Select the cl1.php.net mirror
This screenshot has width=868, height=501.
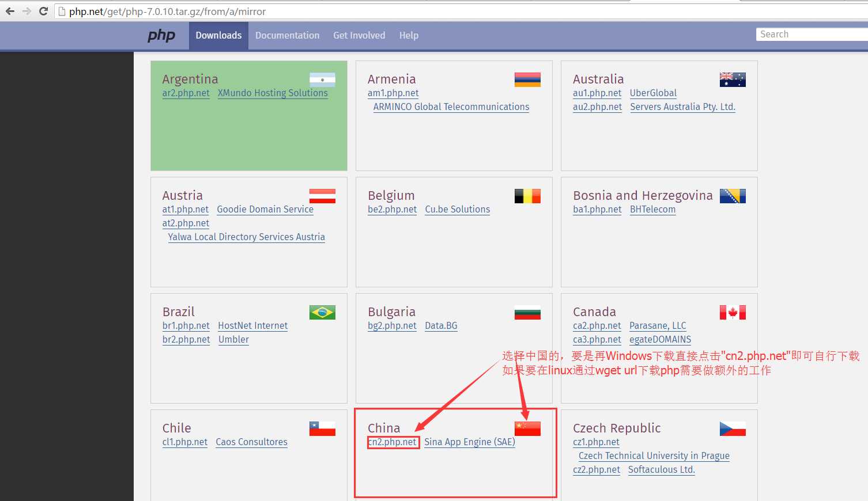[x=184, y=442]
